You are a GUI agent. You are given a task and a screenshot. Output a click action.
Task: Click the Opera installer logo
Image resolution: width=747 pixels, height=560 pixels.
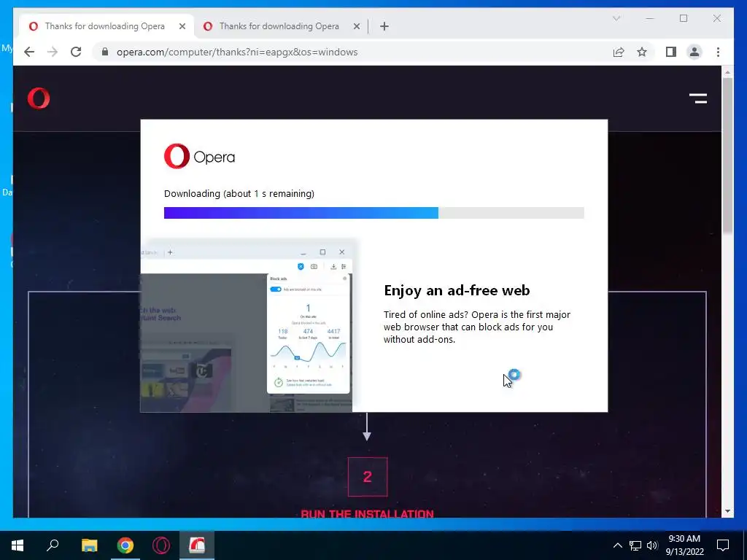point(199,156)
